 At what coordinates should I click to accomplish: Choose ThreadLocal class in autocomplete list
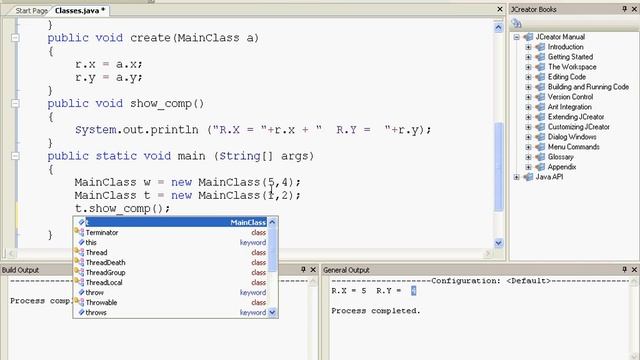point(171,282)
